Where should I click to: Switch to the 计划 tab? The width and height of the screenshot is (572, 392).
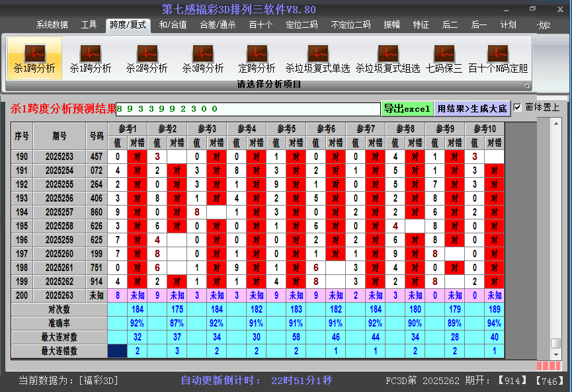coord(508,25)
